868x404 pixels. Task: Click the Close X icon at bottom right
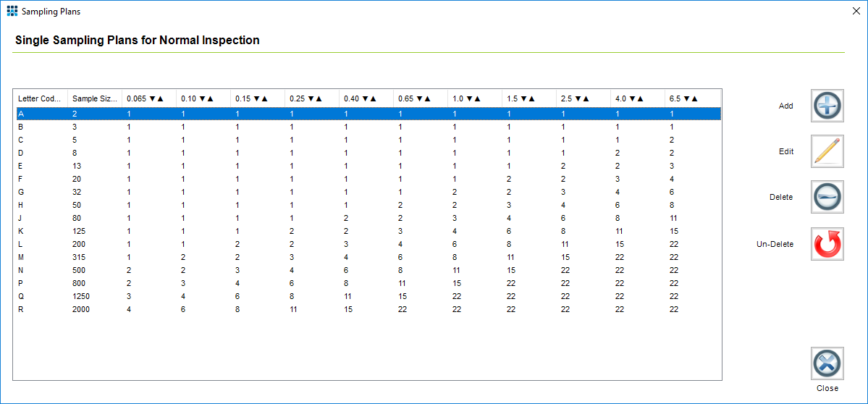(x=827, y=363)
